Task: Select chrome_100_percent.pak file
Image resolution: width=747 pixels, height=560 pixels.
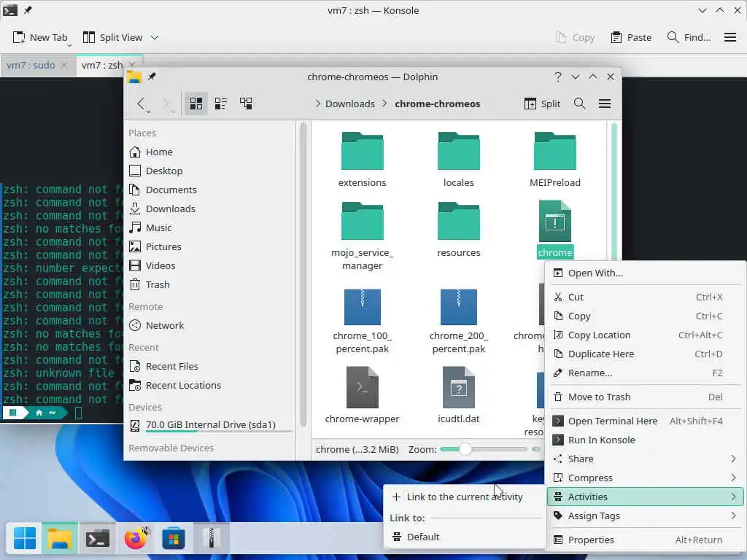Action: [x=362, y=322]
